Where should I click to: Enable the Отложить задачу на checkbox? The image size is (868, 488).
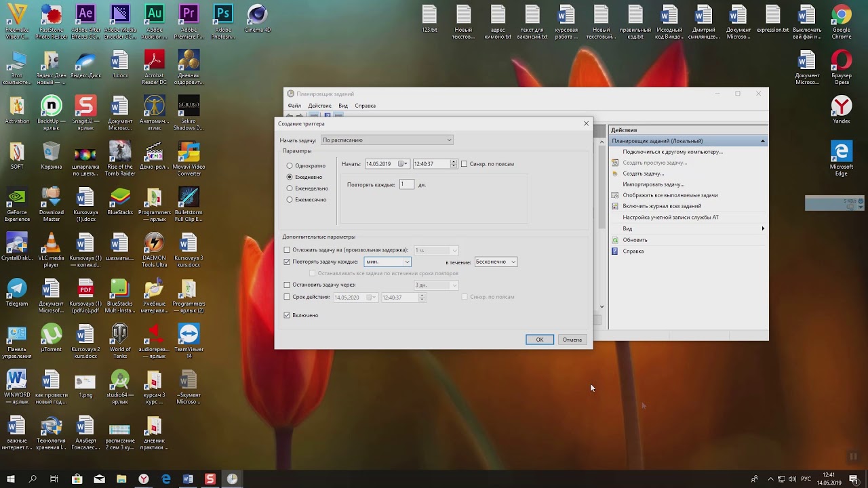pyautogui.click(x=287, y=250)
